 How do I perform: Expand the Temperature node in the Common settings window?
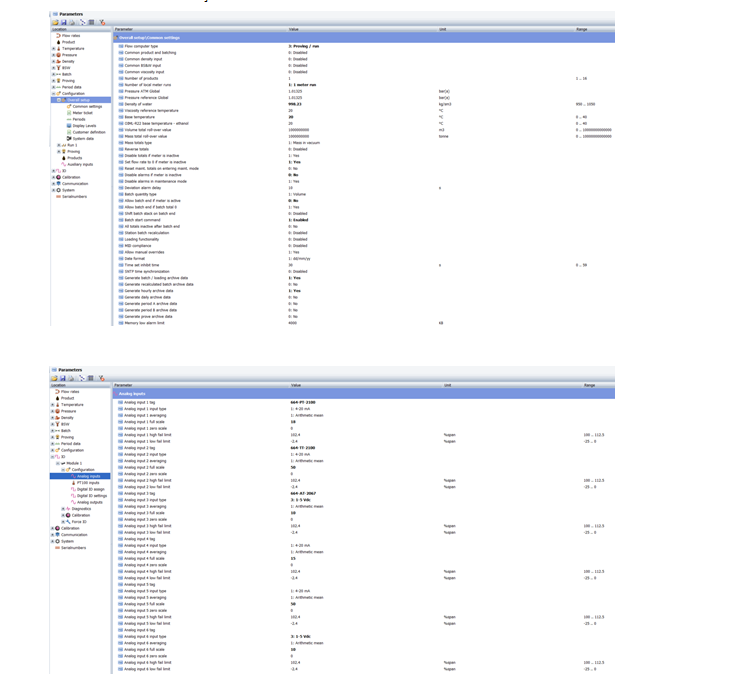point(53,48)
